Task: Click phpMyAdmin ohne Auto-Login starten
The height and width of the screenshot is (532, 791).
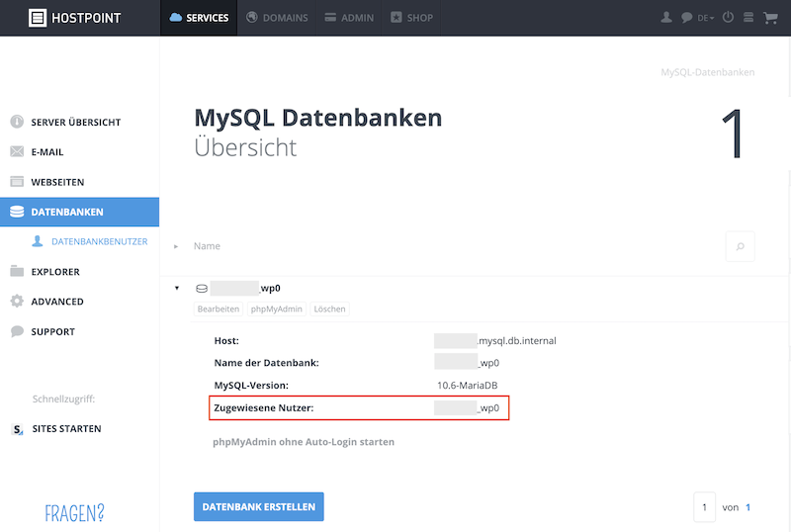Action: point(304,442)
